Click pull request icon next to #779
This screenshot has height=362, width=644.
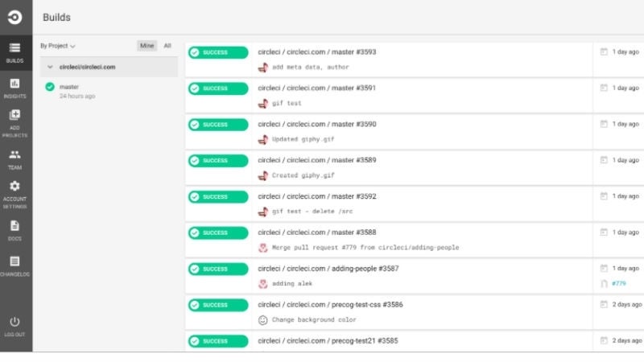click(x=604, y=284)
